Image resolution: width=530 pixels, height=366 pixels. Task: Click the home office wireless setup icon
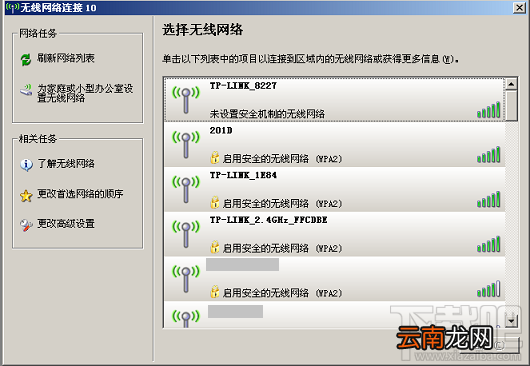pyautogui.click(x=26, y=90)
